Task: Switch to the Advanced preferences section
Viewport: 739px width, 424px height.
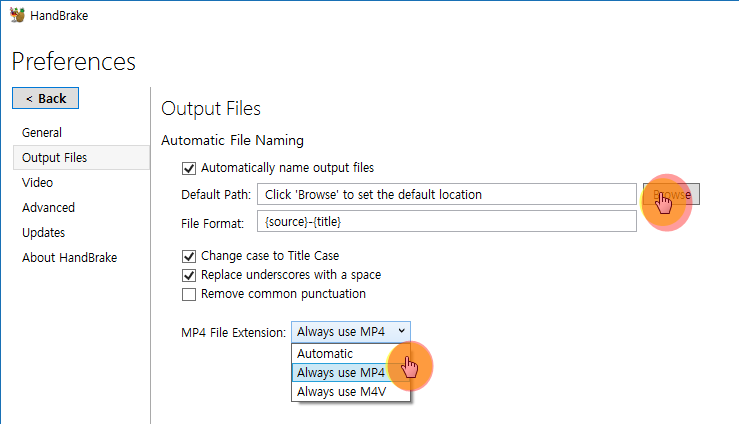Action: 48,207
